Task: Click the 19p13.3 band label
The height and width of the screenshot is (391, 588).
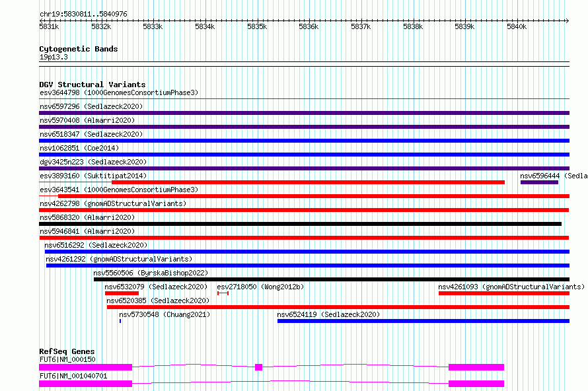Action: [x=54, y=57]
